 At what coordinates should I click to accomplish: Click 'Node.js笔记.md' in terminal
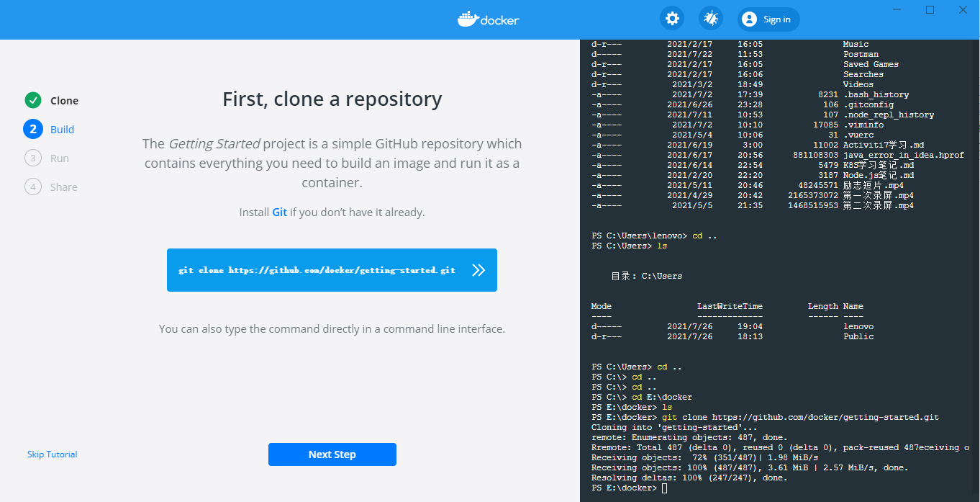coord(879,175)
